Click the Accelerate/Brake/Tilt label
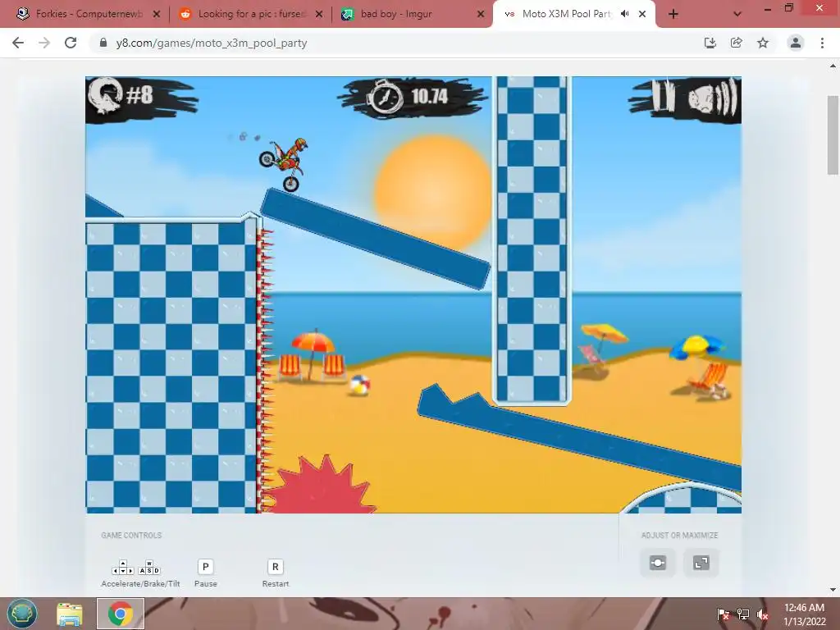 click(140, 584)
